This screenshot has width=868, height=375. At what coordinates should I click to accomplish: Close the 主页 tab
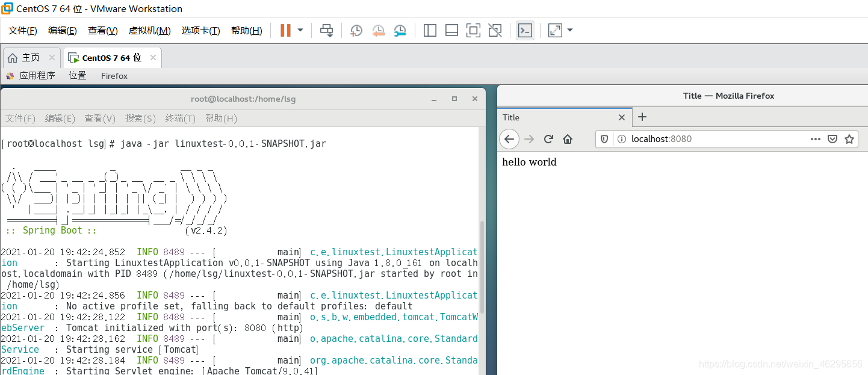click(52, 58)
